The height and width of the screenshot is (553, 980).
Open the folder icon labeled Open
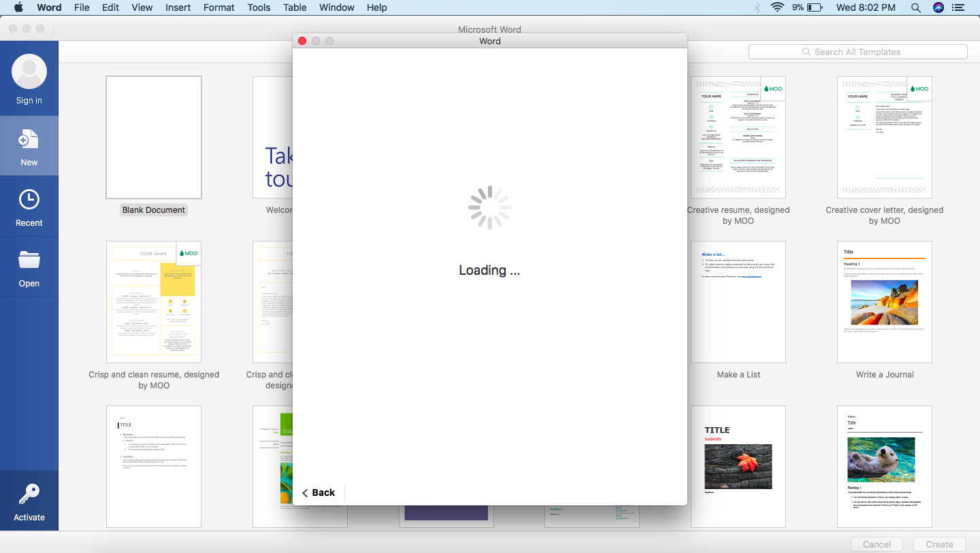pos(29,260)
